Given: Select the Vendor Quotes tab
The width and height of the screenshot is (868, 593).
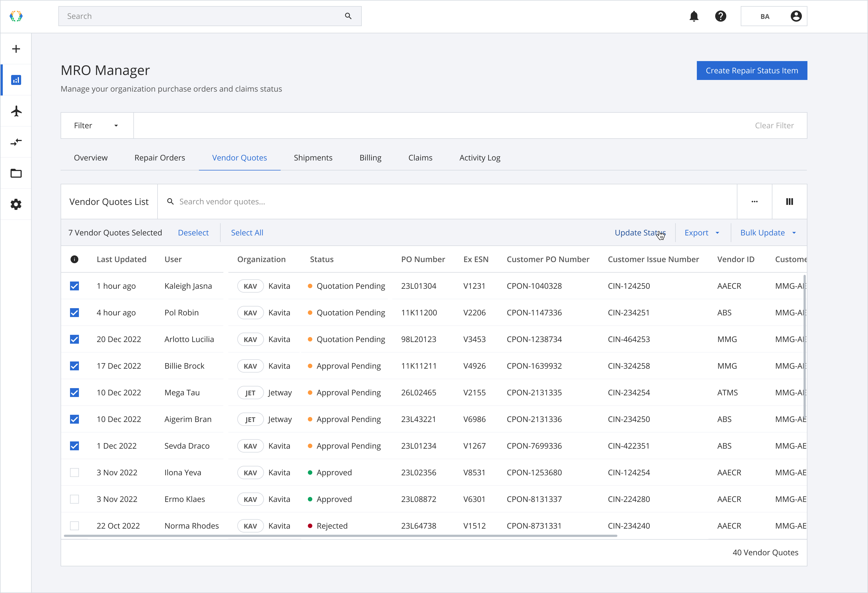Looking at the screenshot, I should pos(240,158).
